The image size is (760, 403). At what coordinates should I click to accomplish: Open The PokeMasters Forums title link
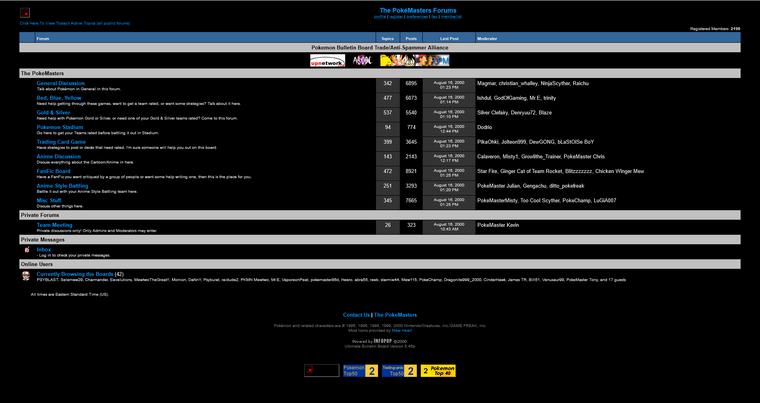[x=418, y=10]
